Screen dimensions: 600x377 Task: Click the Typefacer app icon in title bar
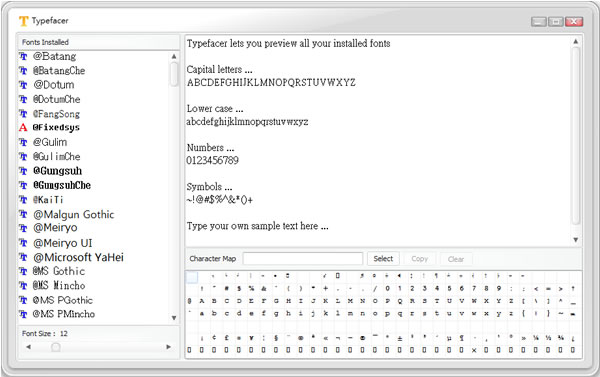24,21
